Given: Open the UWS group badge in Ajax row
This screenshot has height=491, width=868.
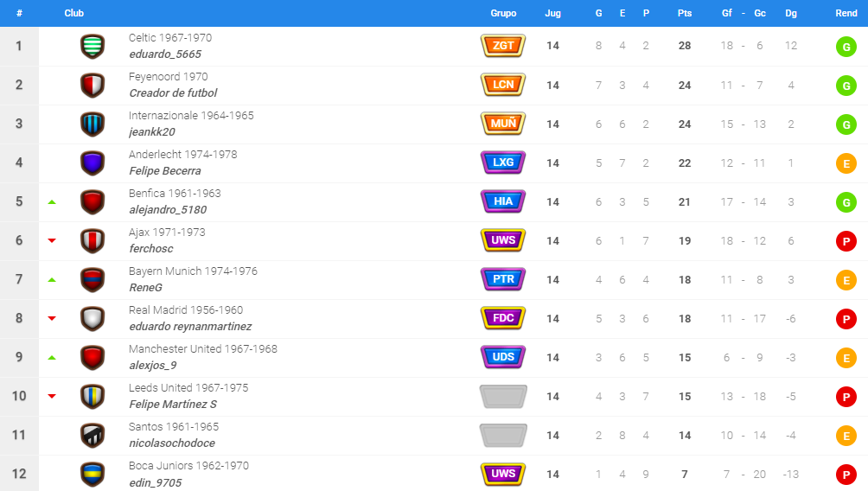Looking at the screenshot, I should (503, 240).
